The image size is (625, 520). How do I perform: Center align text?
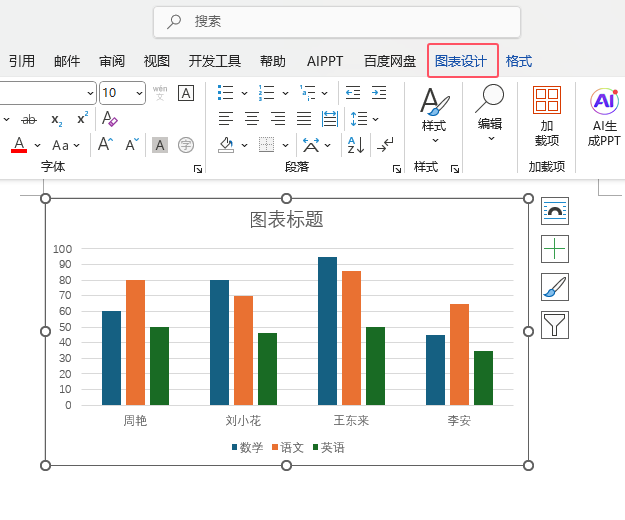[252, 119]
